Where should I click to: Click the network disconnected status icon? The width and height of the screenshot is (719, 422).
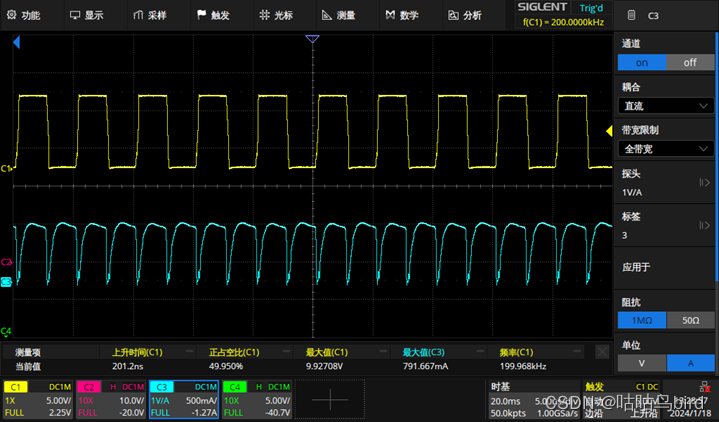click(705, 386)
